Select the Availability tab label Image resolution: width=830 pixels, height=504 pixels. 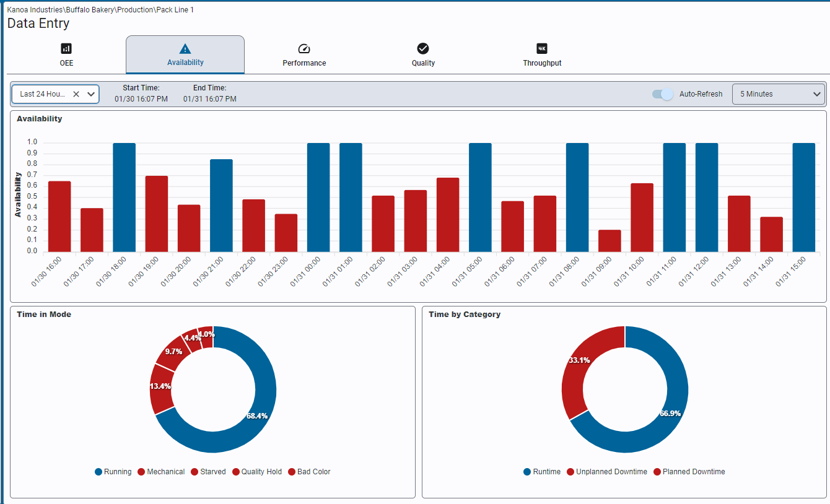tap(185, 63)
